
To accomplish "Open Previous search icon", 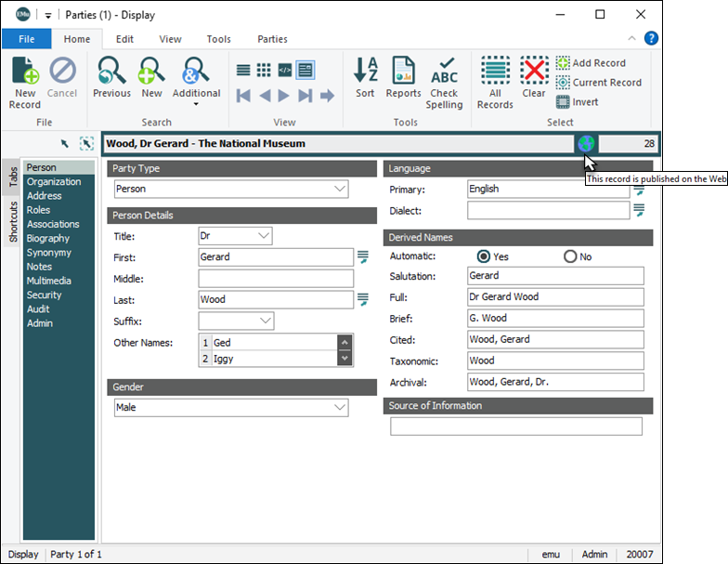I will pyautogui.click(x=111, y=76).
